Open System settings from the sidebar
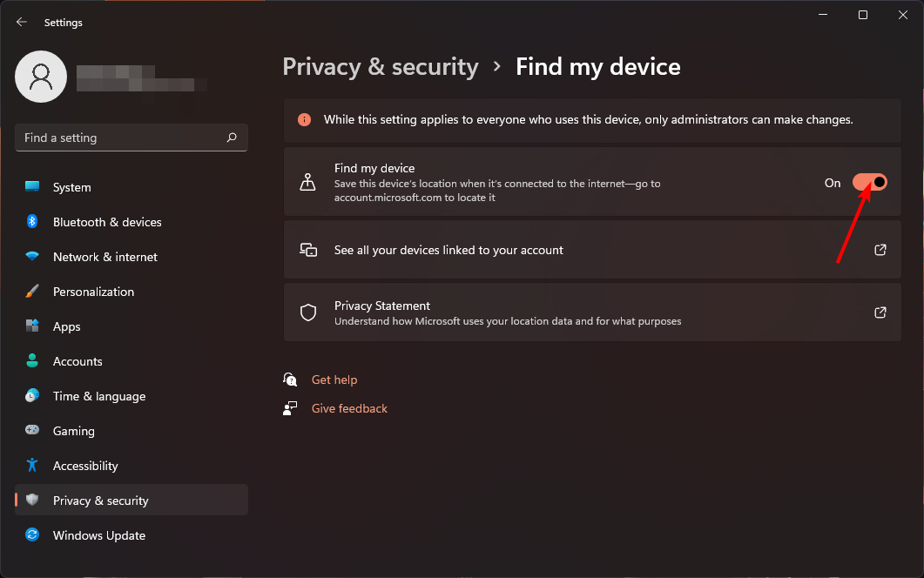Screen dimensions: 924x578 tap(71, 187)
